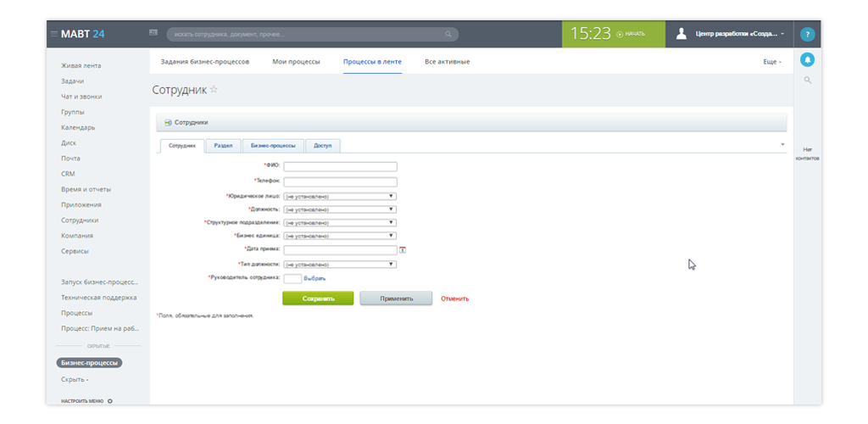Open Диск in left menu
Image resolution: width=868 pixels, height=424 pixels.
tap(69, 142)
